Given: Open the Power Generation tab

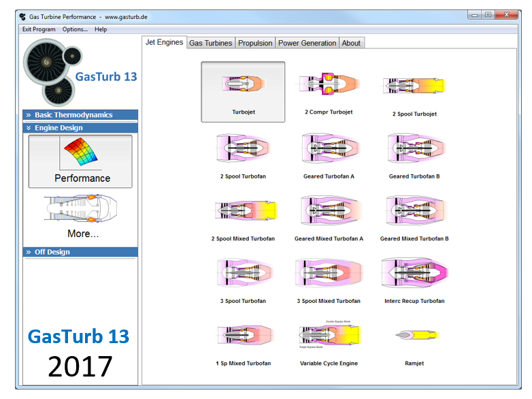Looking at the screenshot, I should pos(307,43).
